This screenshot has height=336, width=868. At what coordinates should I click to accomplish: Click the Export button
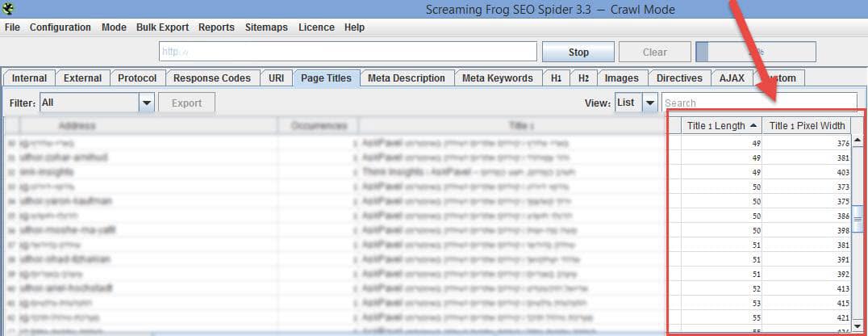pyautogui.click(x=186, y=103)
